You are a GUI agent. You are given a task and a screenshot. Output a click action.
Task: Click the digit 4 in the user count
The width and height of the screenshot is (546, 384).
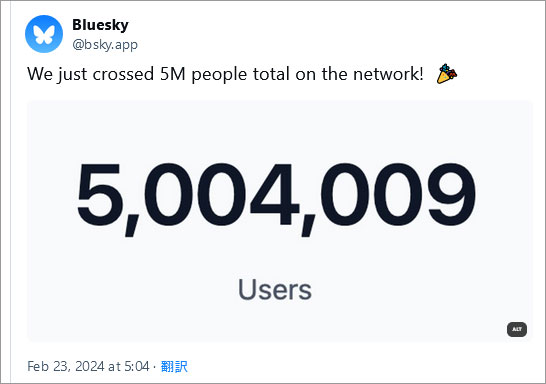274,195
